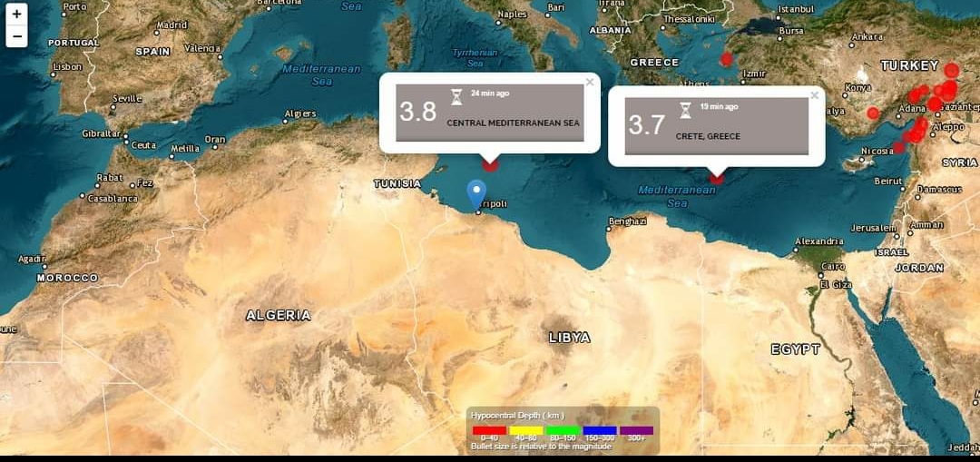Viewport: 980px width, 462px height.
Task: Select the red earthquake marker south of Konya
Action: click(873, 113)
